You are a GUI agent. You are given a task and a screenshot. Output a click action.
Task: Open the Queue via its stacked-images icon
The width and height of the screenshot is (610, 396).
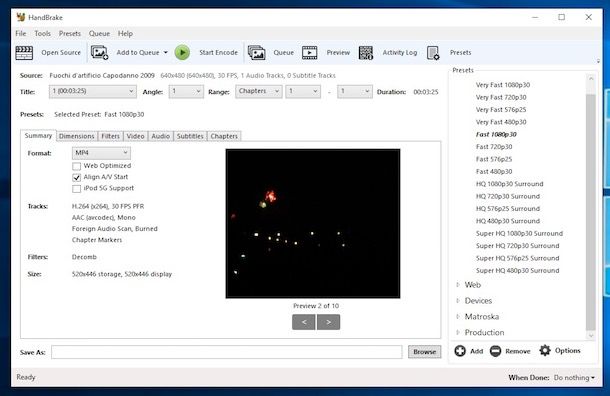(256, 53)
